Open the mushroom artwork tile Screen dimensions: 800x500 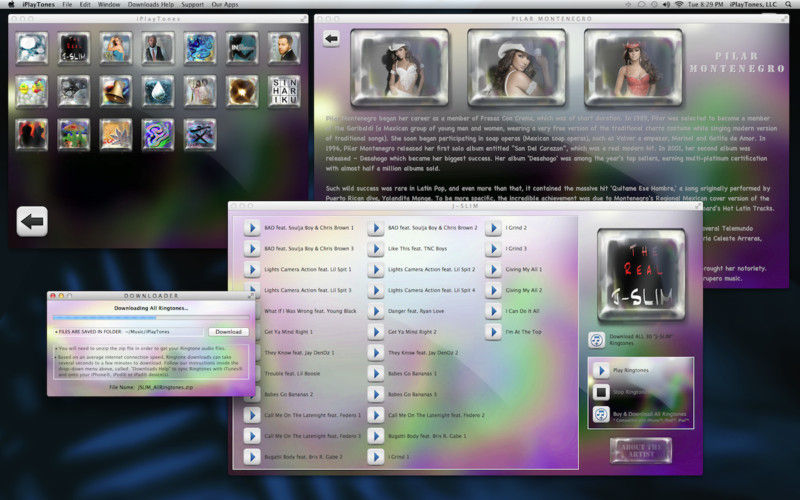pos(73,135)
